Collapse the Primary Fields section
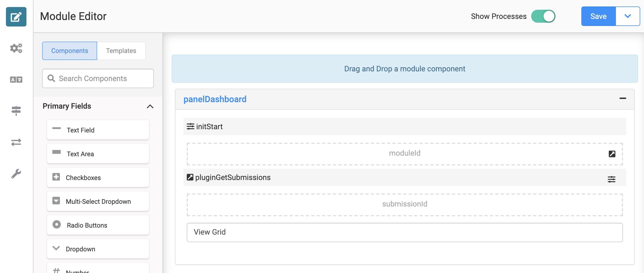The width and height of the screenshot is (644, 273). click(x=150, y=106)
